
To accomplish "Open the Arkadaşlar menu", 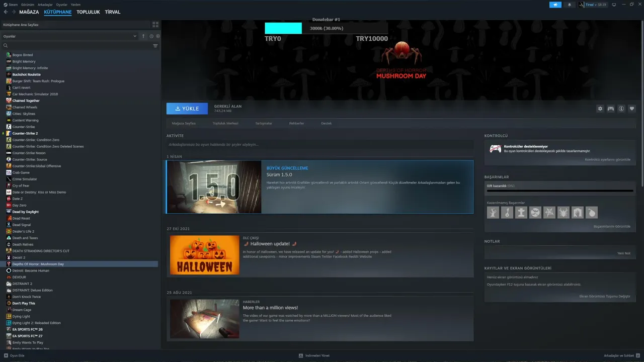I will click(45, 5).
